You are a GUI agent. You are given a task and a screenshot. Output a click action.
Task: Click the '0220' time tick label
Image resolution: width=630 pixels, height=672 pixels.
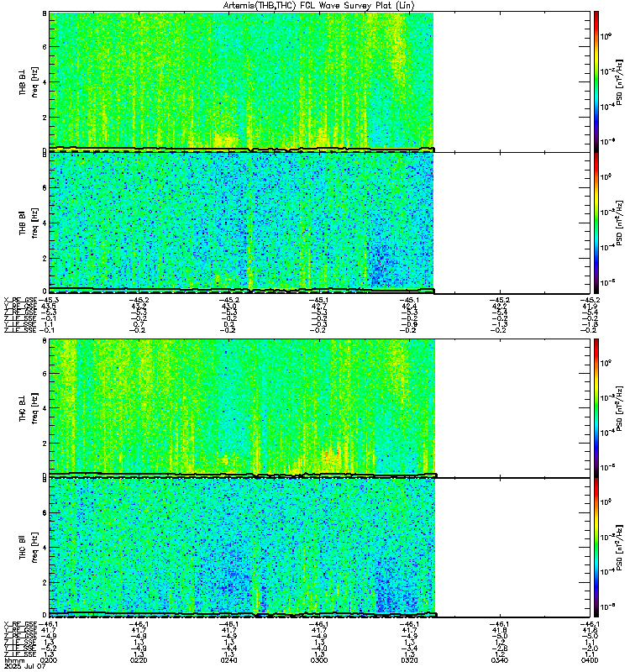tap(139, 660)
